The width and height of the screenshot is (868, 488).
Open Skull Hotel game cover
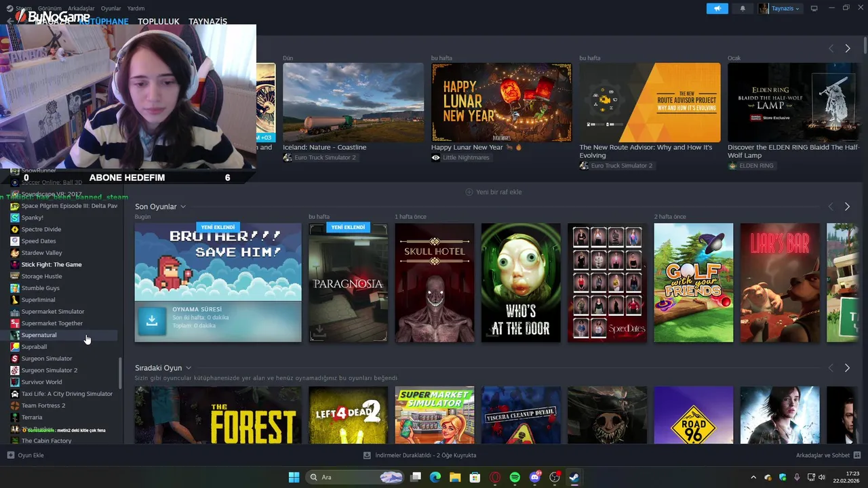coord(435,283)
